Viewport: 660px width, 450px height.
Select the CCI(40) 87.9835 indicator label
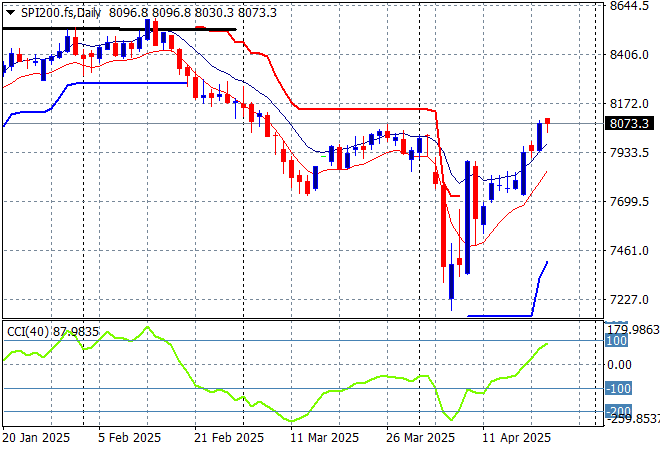click(53, 332)
